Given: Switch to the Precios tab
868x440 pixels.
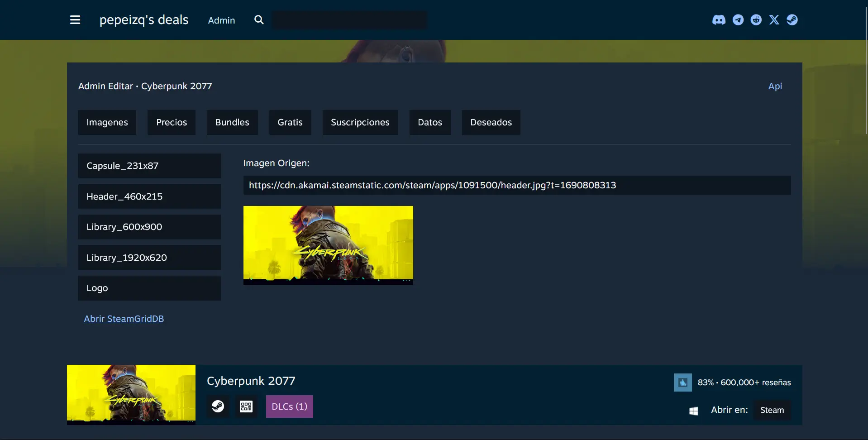Looking at the screenshot, I should [172, 122].
